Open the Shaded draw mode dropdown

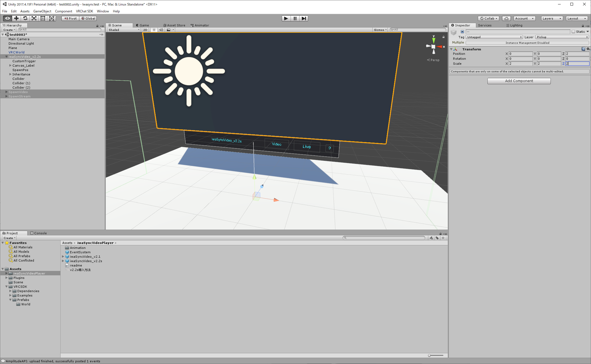click(124, 30)
